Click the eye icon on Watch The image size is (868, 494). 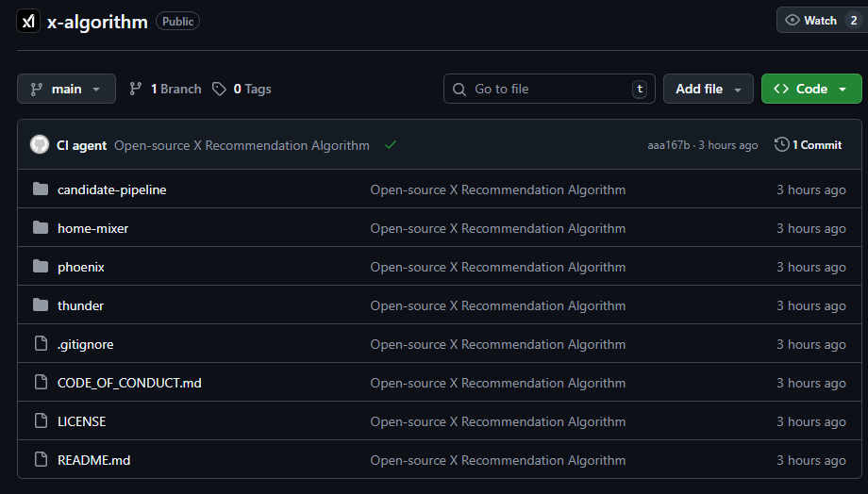793,21
